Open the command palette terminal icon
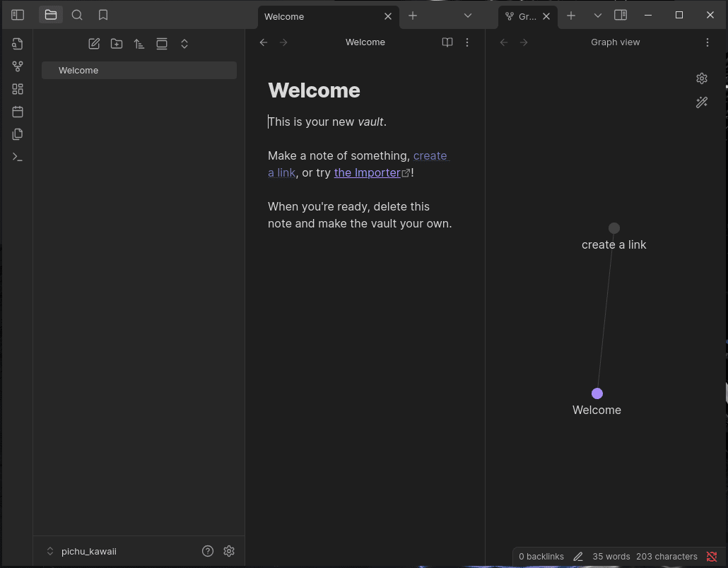 pos(18,156)
